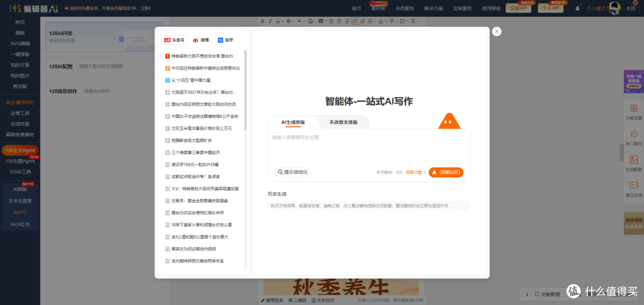Click the align left icon
Screen dimensions: 644x305
coord(332,21)
